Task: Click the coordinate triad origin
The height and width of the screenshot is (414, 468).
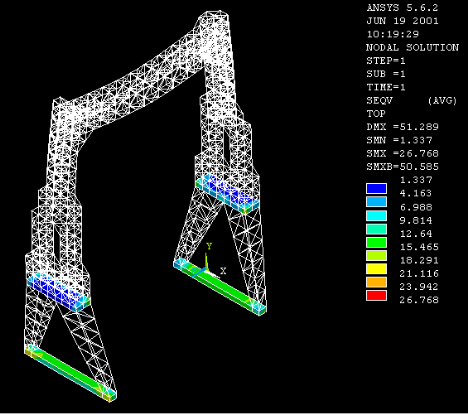Action: coord(207,271)
